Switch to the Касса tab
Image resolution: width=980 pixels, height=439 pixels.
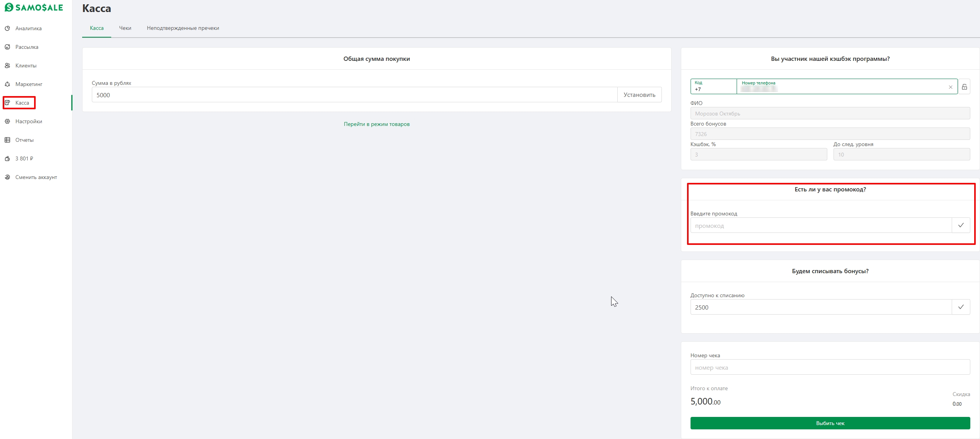[96, 28]
